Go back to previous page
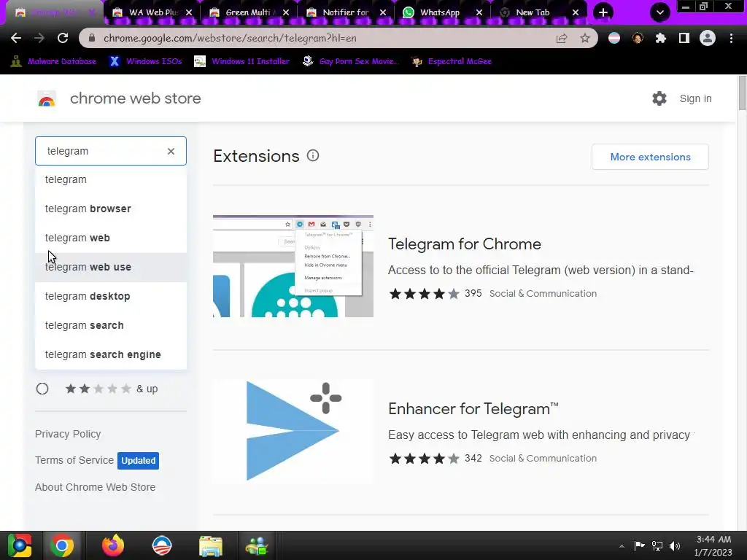 [16, 38]
